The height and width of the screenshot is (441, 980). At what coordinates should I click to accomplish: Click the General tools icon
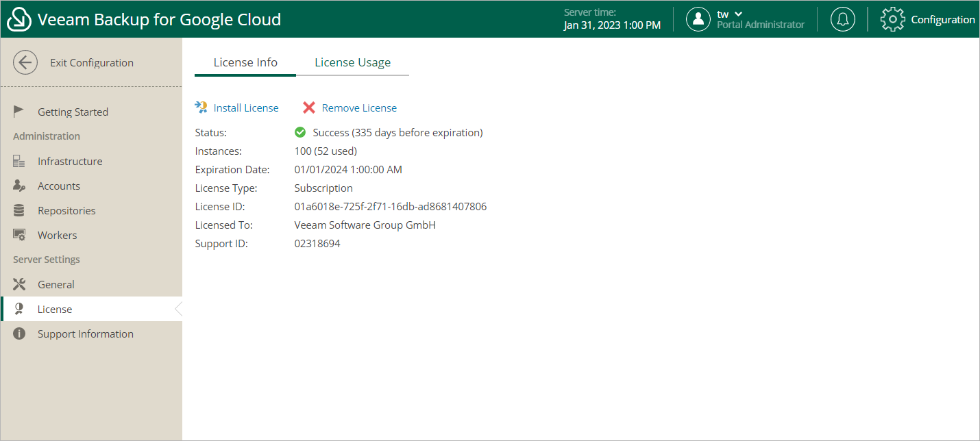(19, 284)
